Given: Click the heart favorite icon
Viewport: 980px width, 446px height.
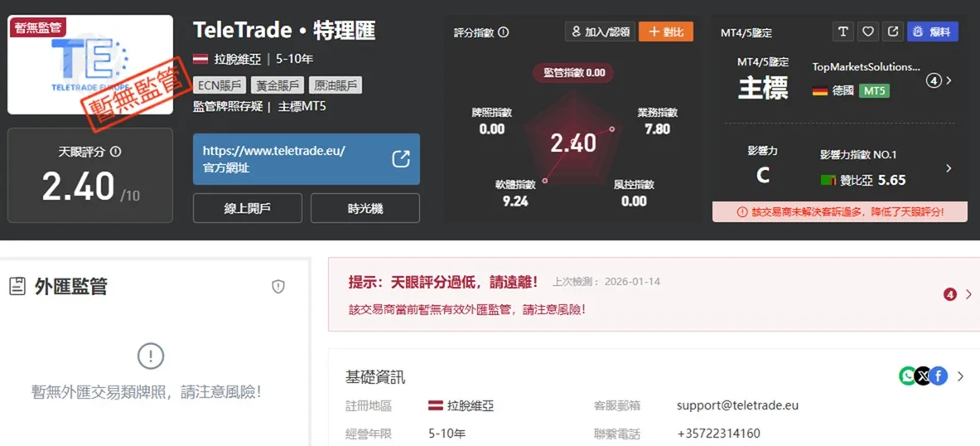Looking at the screenshot, I should click(868, 32).
